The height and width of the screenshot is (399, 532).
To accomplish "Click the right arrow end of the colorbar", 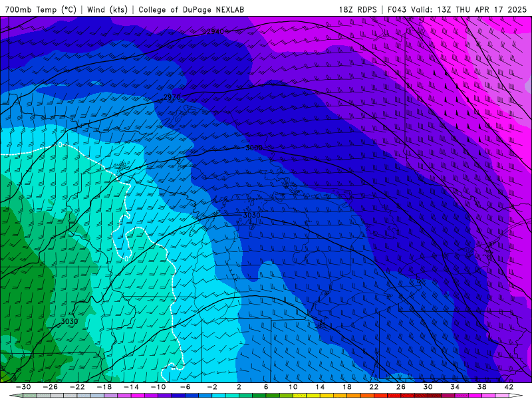I will [x=516, y=396].
